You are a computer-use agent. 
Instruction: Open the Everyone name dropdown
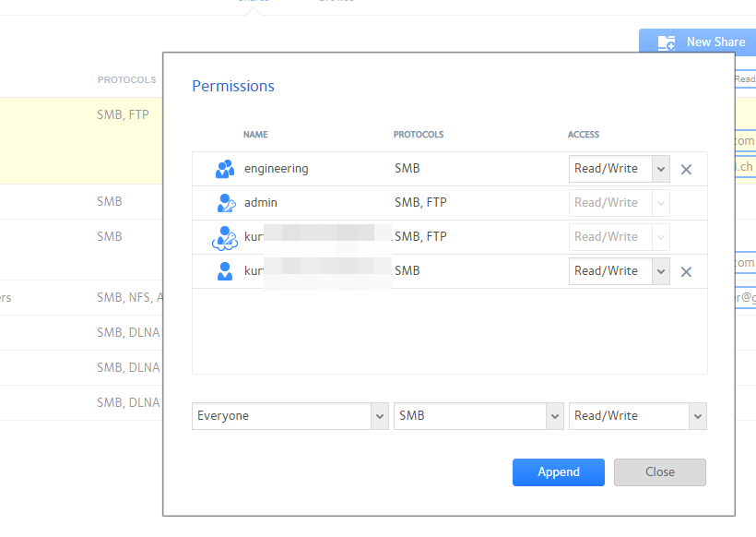point(289,416)
